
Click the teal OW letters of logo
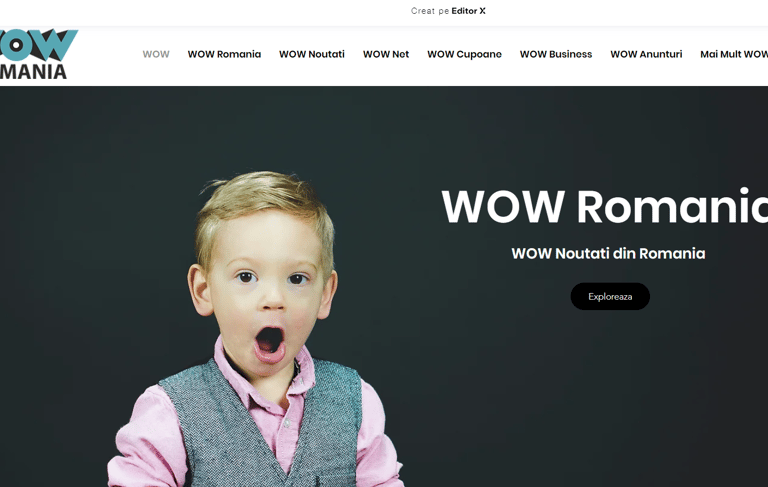[x=38, y=45]
